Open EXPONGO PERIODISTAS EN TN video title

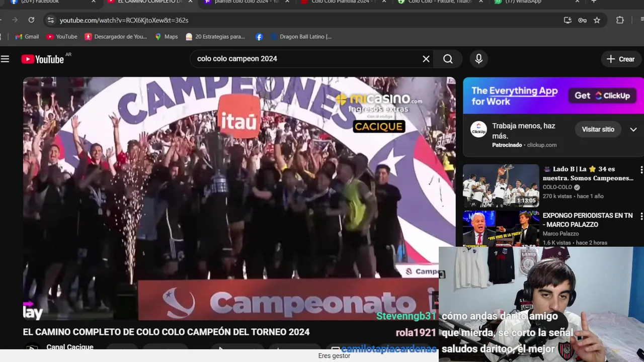588,220
